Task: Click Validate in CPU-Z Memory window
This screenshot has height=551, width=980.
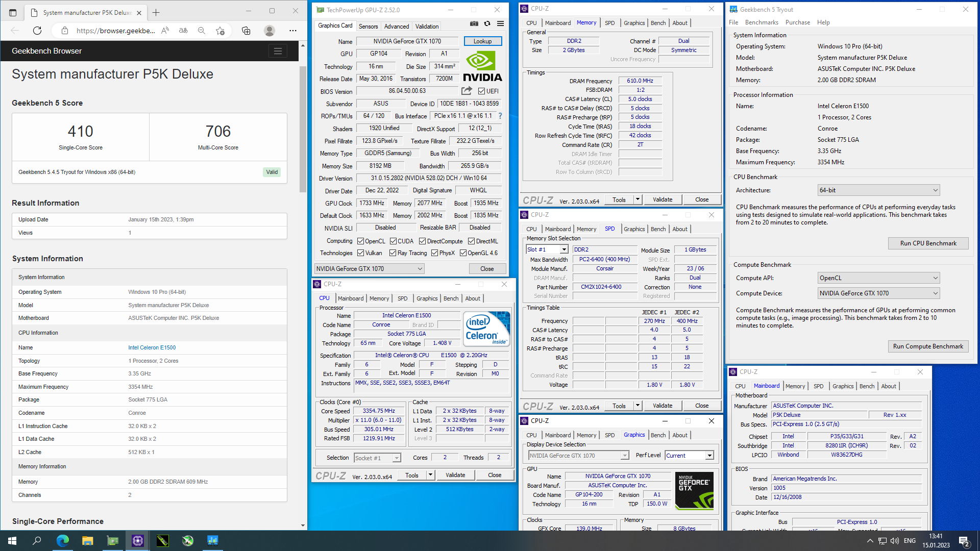Action: 663,199
